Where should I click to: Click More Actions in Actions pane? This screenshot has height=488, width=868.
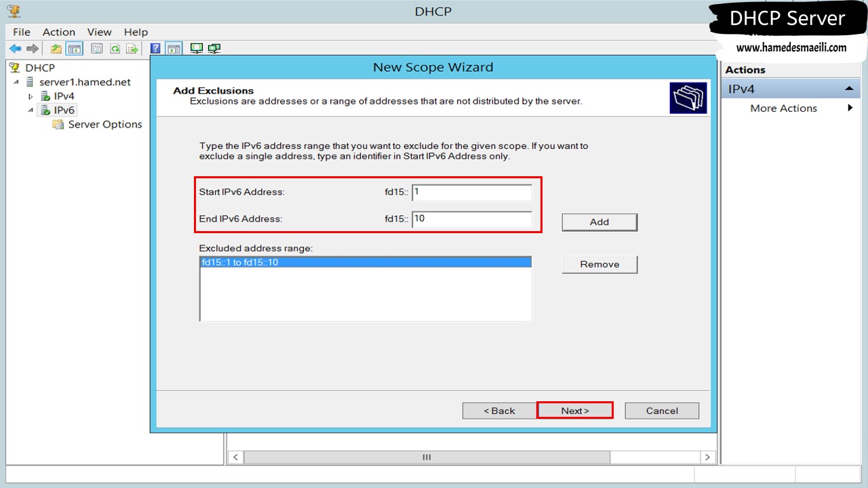pyautogui.click(x=783, y=108)
